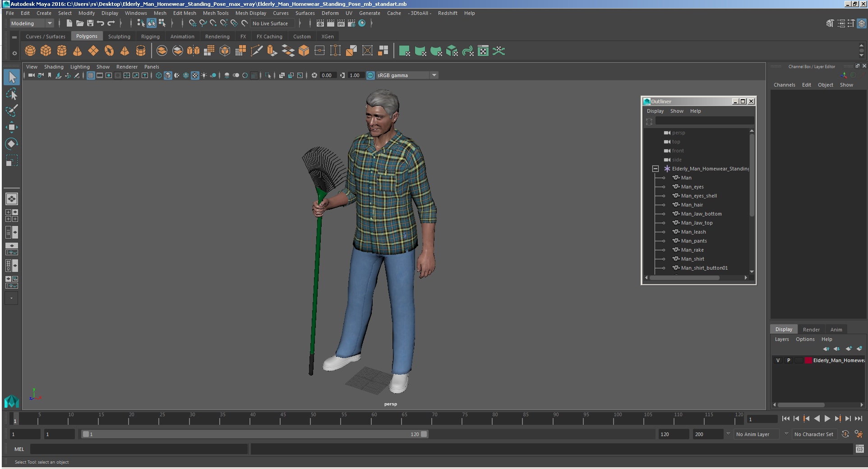868x469 pixels.
Task: Select Man_rake in the Outliner
Action: click(692, 250)
